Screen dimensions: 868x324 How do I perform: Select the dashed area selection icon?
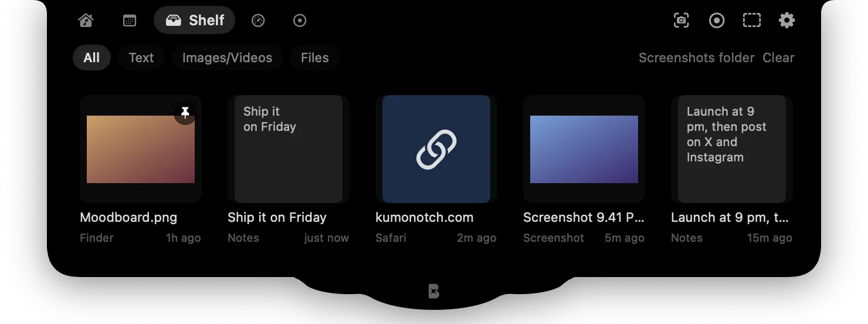(x=752, y=21)
